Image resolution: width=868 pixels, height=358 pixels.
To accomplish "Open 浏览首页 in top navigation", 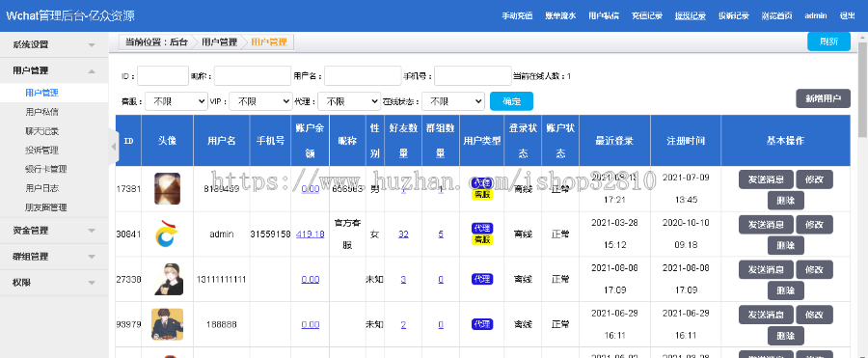I will tap(776, 15).
